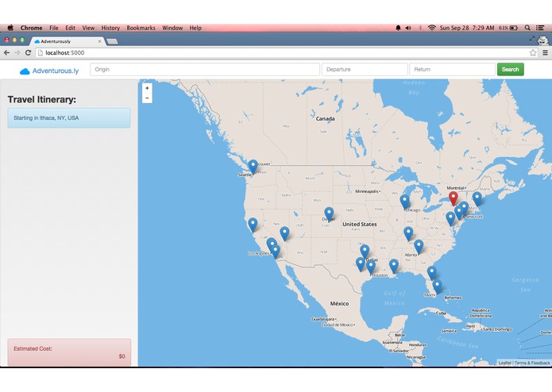
Task: Select the map marker at Seattle
Action: [x=253, y=167]
